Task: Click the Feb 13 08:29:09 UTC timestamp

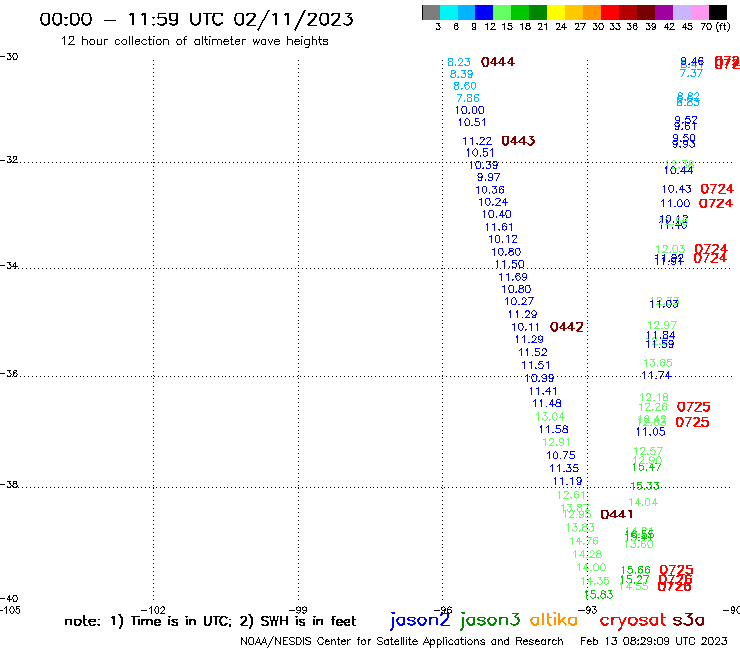Action: tap(654, 641)
